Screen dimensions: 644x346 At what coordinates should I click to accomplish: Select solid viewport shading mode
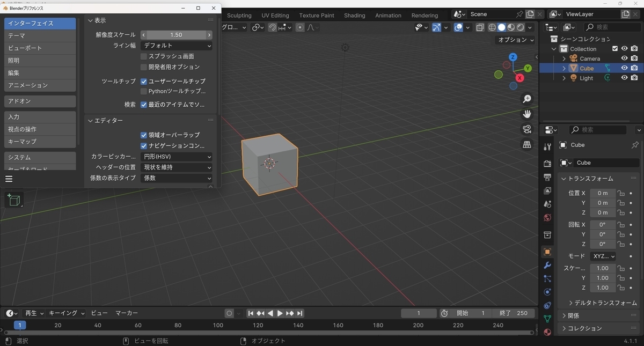pos(502,27)
